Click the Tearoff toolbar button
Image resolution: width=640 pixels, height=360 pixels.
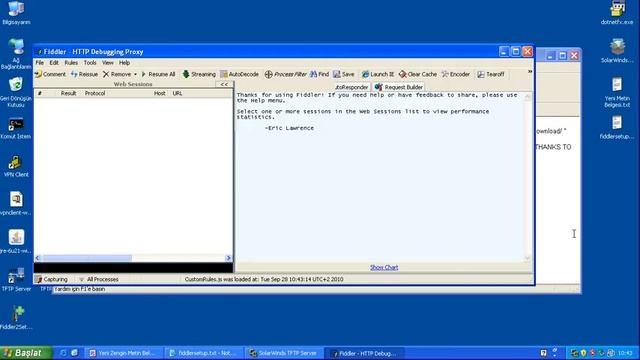pos(491,74)
